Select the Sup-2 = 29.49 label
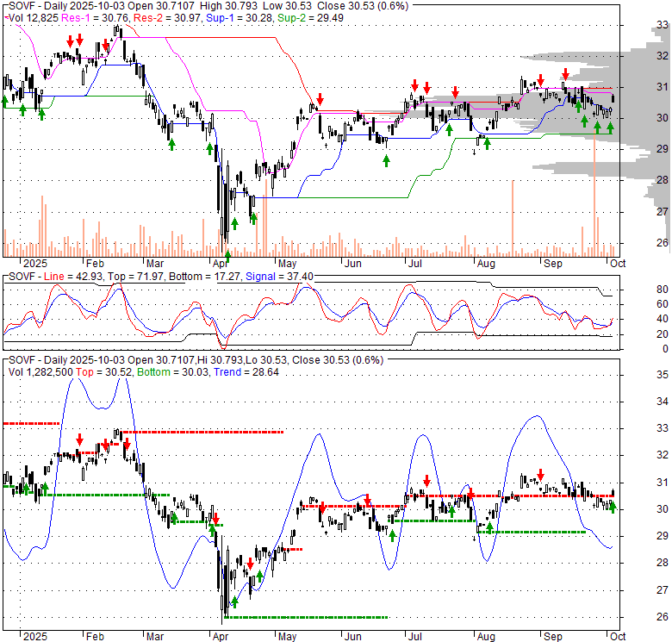Screen dimensions: 672x642 click(x=310, y=18)
